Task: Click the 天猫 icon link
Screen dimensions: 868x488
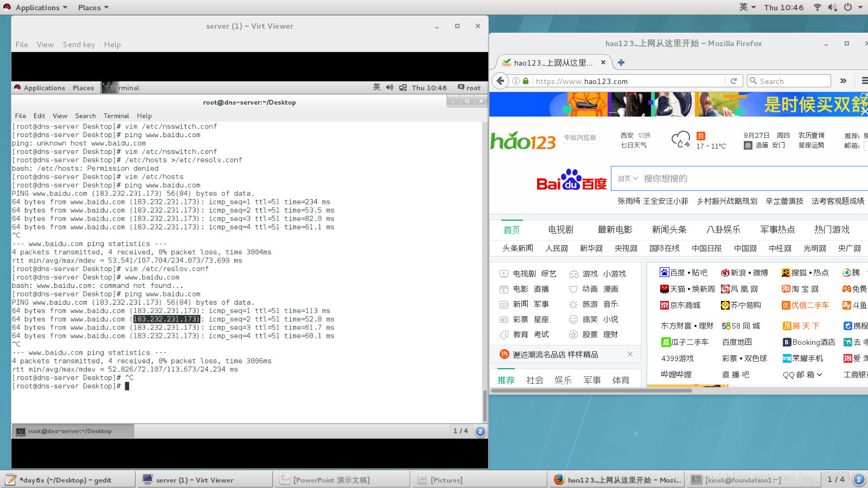Action: pos(664,289)
